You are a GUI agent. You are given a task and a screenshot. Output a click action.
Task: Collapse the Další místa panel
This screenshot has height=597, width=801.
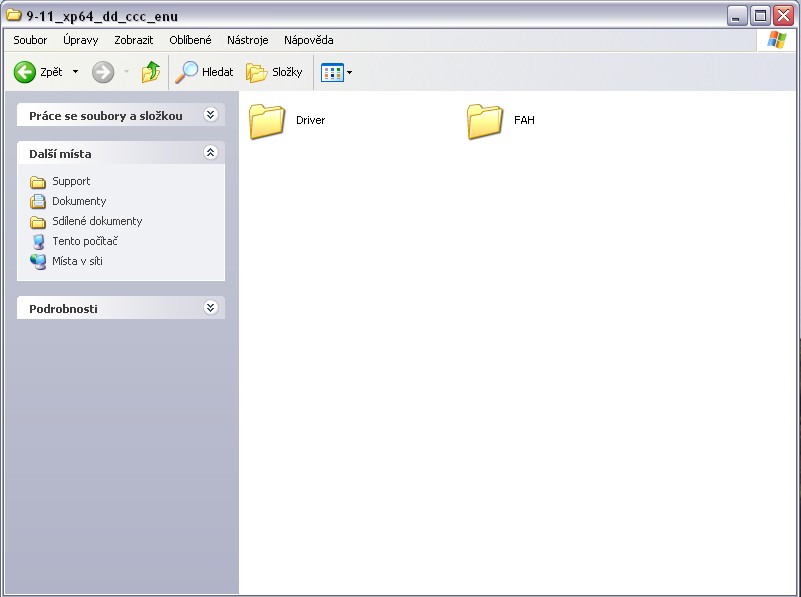[x=210, y=153]
